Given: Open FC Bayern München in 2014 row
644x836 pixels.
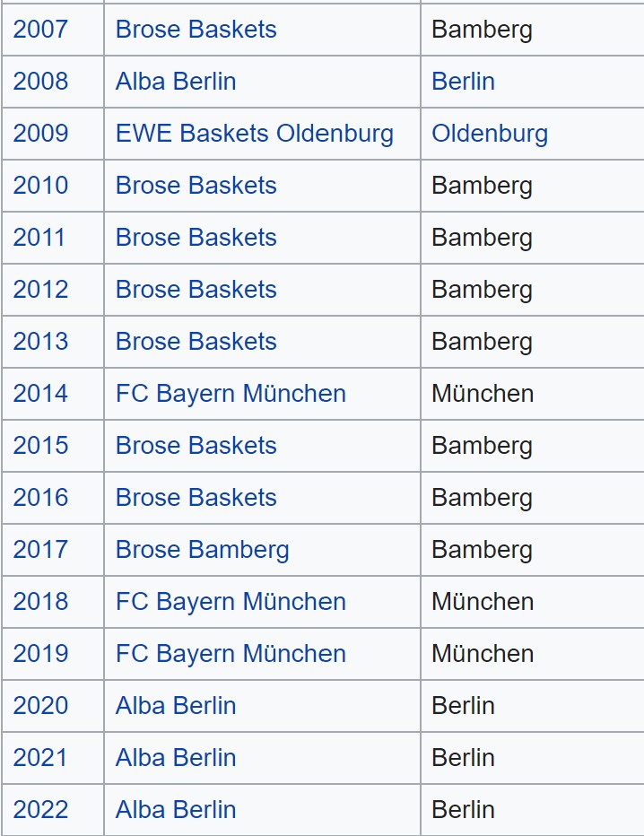Looking at the screenshot, I should point(231,394).
